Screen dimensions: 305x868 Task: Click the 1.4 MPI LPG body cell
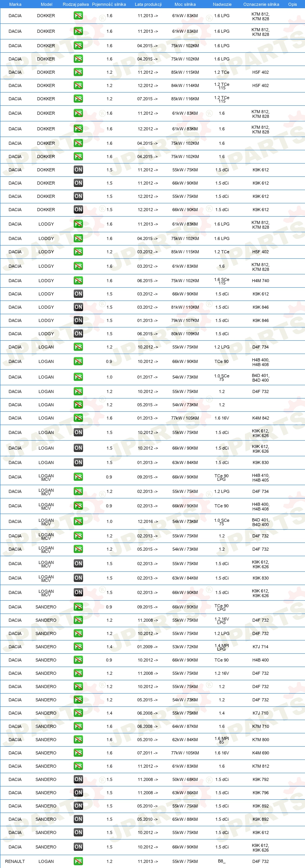click(222, 647)
